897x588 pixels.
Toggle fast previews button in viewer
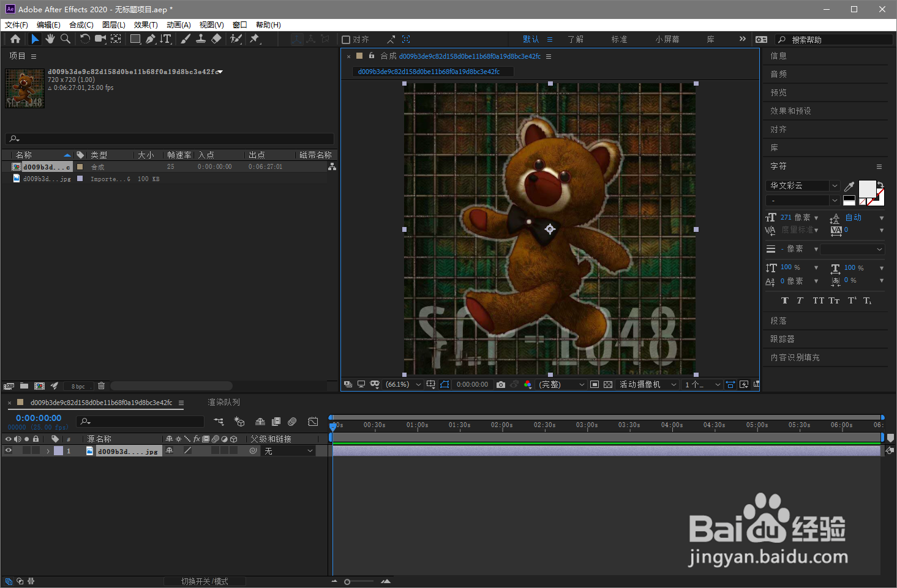tap(744, 384)
